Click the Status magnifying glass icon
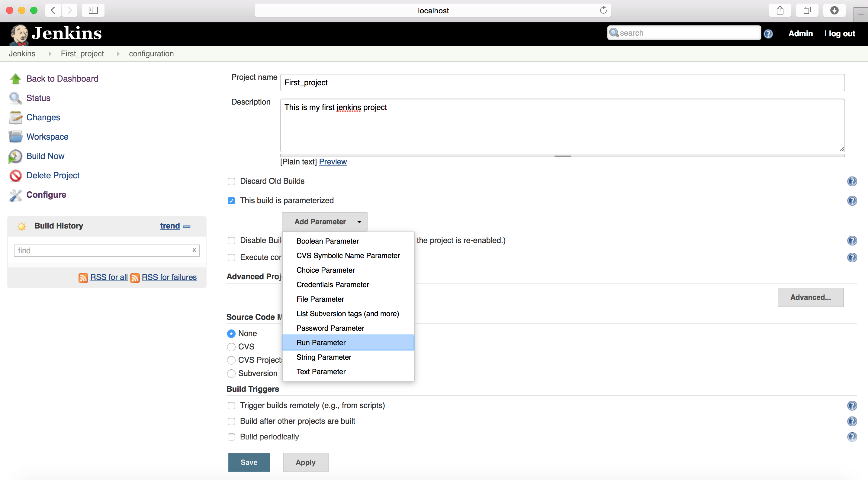Image resolution: width=868 pixels, height=480 pixels. click(15, 98)
